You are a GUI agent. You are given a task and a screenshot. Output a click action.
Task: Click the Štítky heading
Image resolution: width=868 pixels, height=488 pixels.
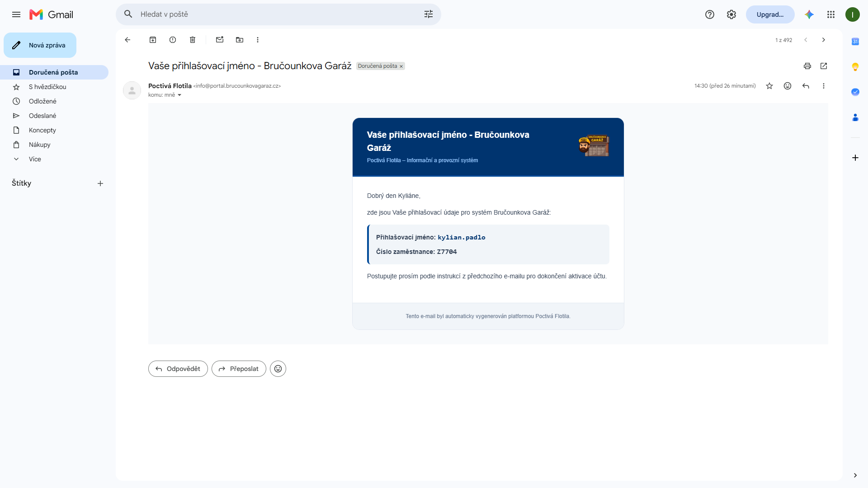point(22,183)
